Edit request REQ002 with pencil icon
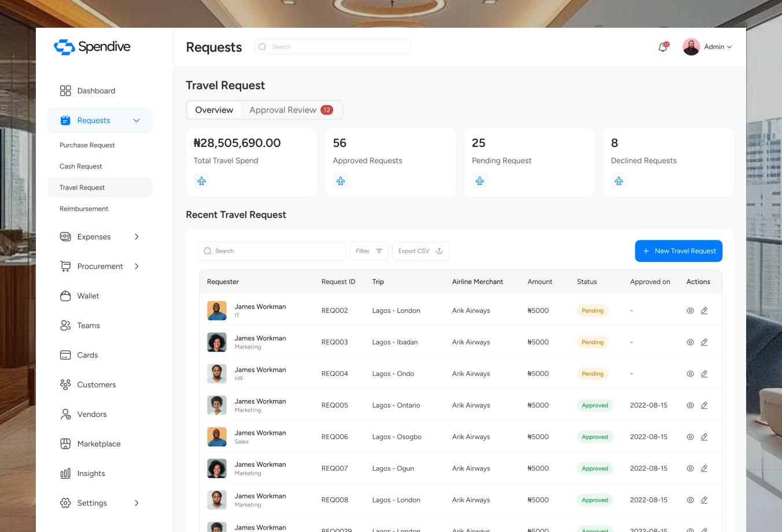This screenshot has height=532, width=782. pos(704,311)
